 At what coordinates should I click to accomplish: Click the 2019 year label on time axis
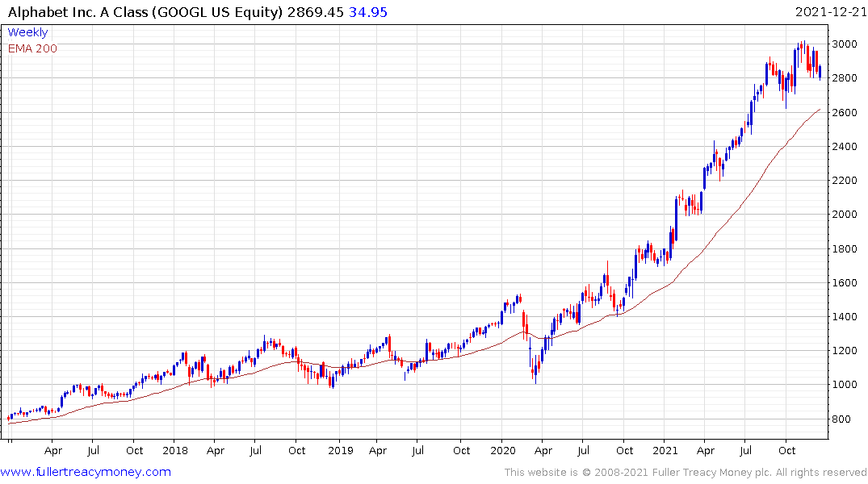341,450
